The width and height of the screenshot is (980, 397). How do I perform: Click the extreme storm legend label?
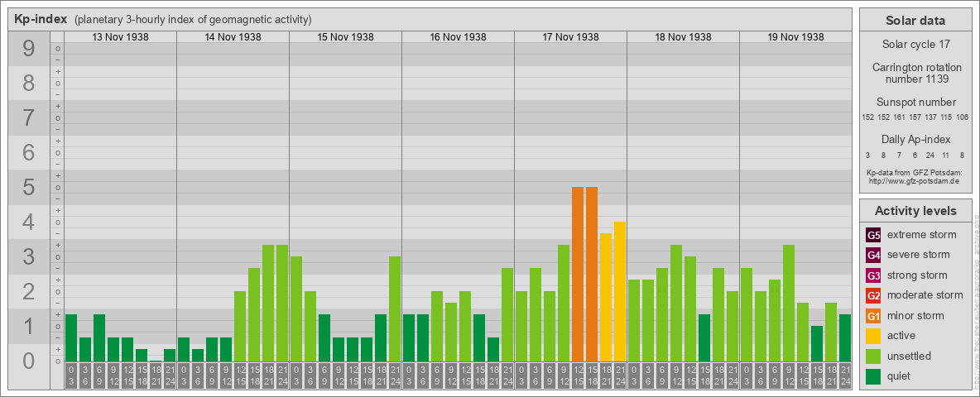(922, 236)
